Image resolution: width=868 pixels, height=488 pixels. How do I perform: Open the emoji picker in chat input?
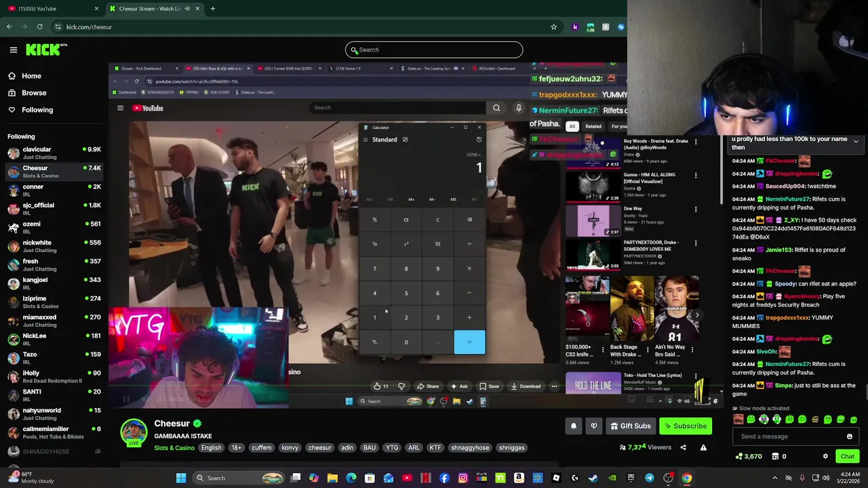(x=849, y=436)
